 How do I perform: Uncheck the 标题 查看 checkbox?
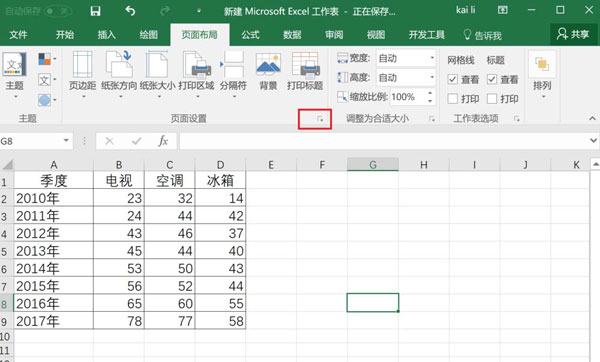coord(492,79)
